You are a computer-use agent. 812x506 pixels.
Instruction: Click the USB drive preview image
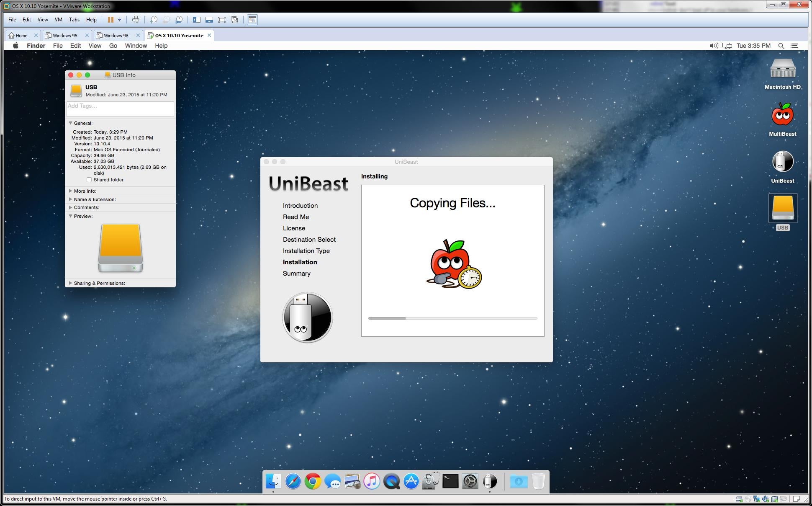click(x=121, y=248)
